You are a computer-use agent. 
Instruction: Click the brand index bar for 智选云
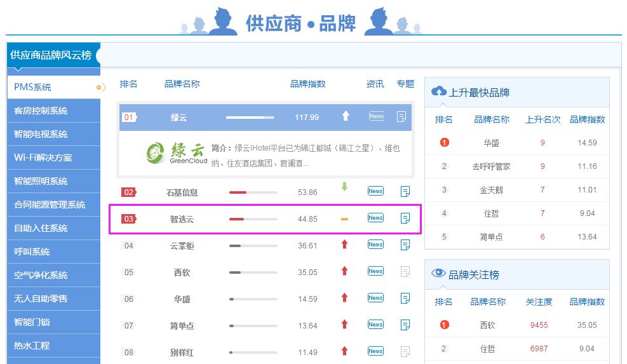(x=253, y=219)
